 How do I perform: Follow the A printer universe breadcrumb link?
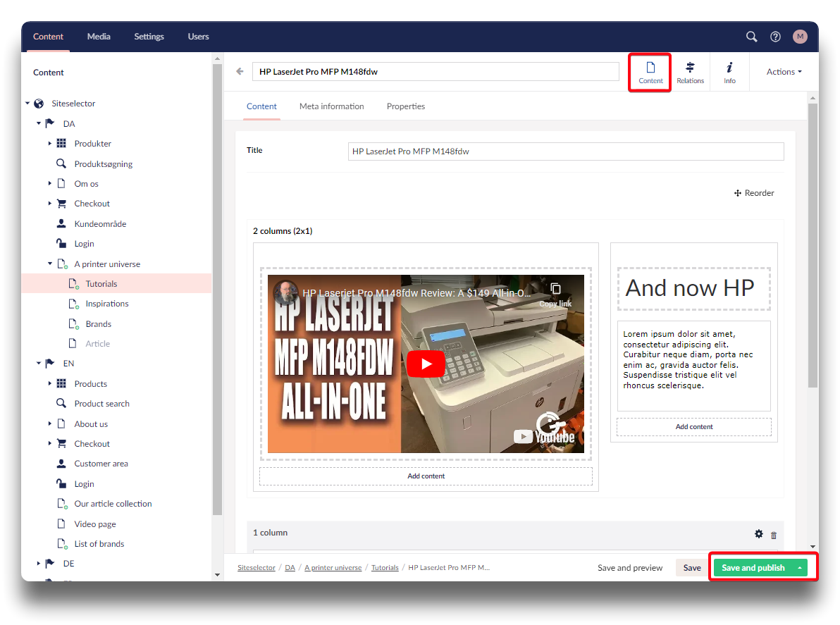pyautogui.click(x=333, y=568)
